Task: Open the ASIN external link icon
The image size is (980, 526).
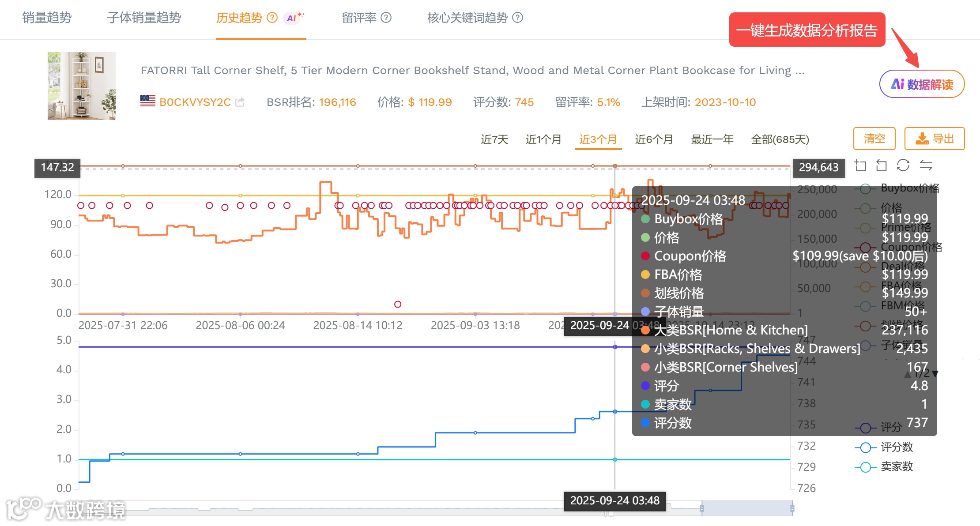Action: 240,102
